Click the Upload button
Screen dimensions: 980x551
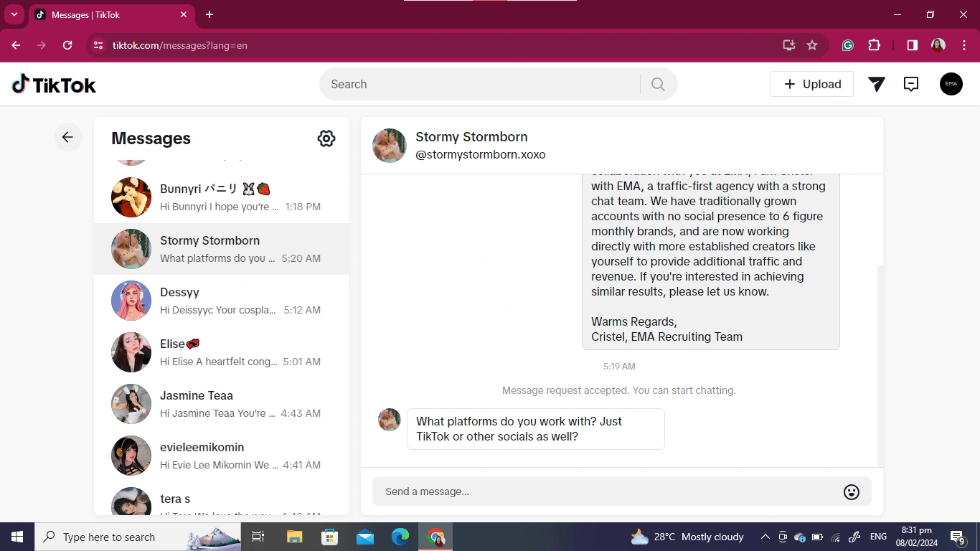pyautogui.click(x=812, y=84)
